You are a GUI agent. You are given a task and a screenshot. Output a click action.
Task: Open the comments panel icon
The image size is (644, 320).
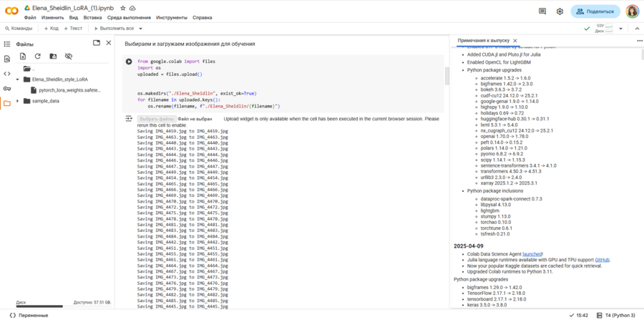[542, 11]
